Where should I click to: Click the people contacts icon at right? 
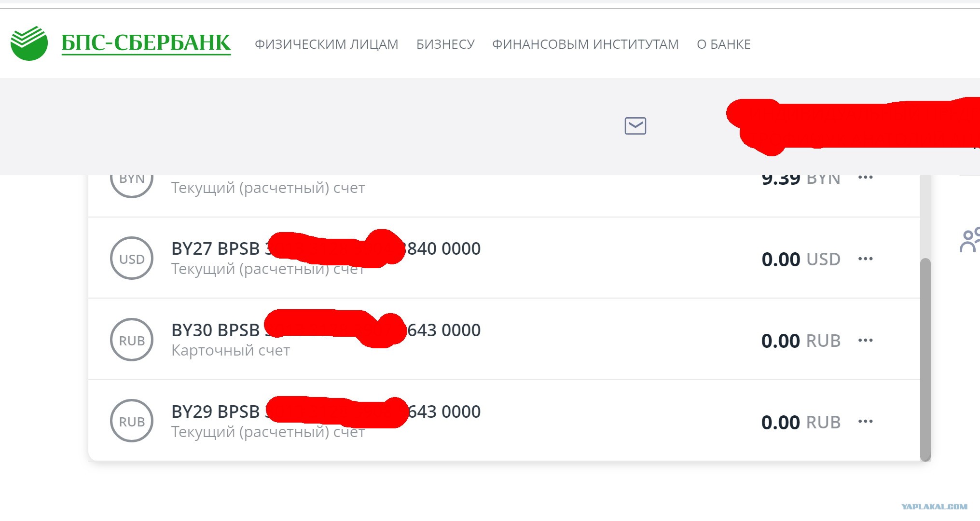(x=970, y=240)
